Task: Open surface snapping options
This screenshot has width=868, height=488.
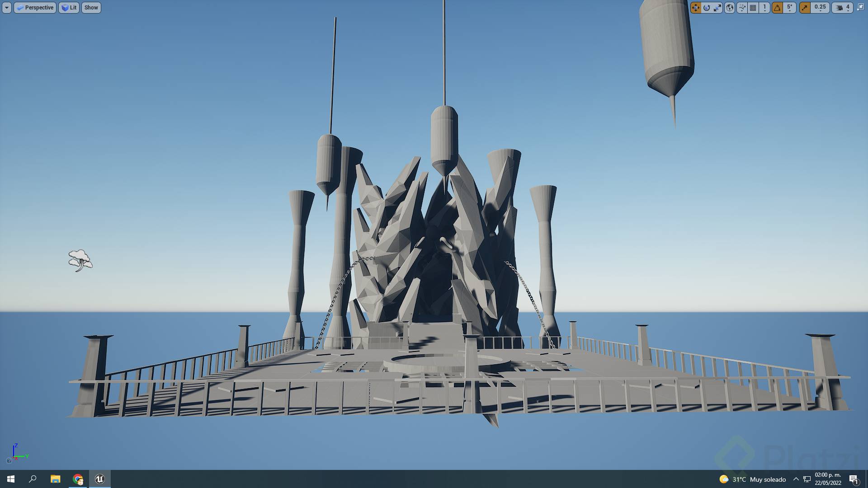Action: (x=742, y=8)
